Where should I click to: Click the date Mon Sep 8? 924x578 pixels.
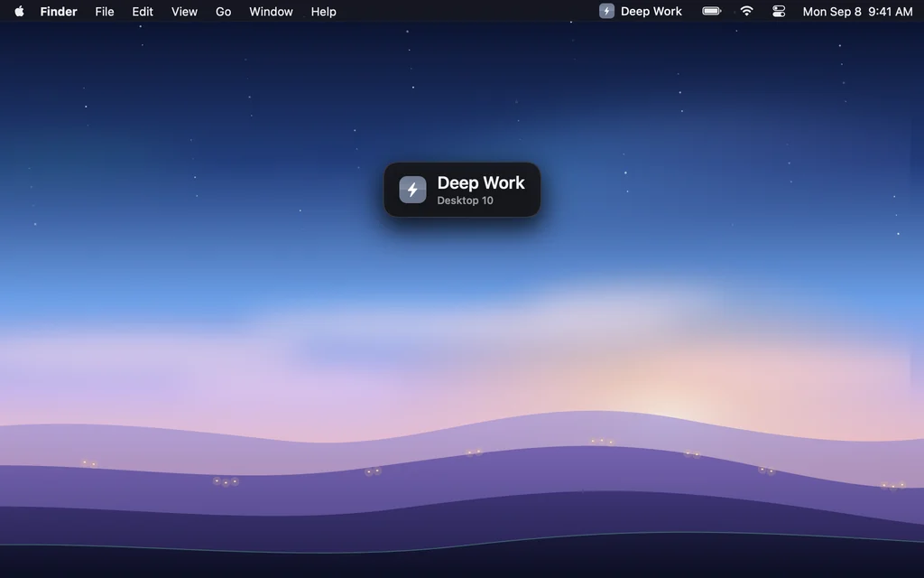coord(831,11)
